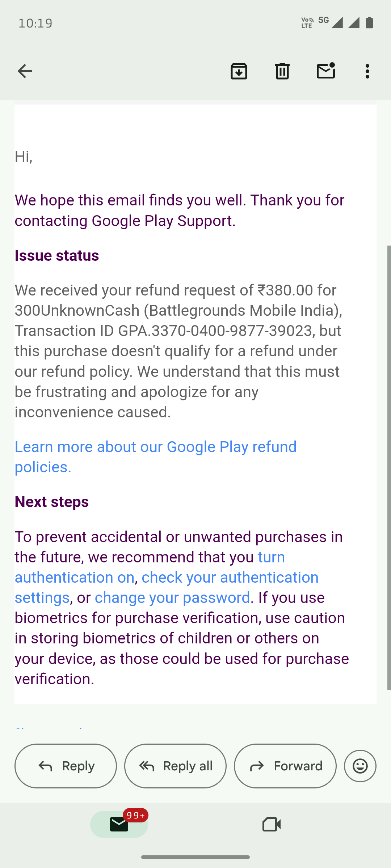Tap the Reply button
The image size is (391, 868).
66,766
